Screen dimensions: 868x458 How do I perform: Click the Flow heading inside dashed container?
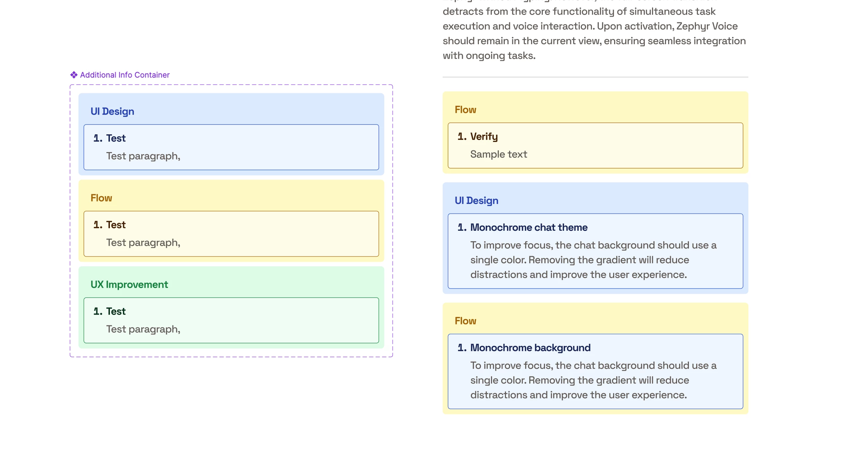click(x=101, y=198)
